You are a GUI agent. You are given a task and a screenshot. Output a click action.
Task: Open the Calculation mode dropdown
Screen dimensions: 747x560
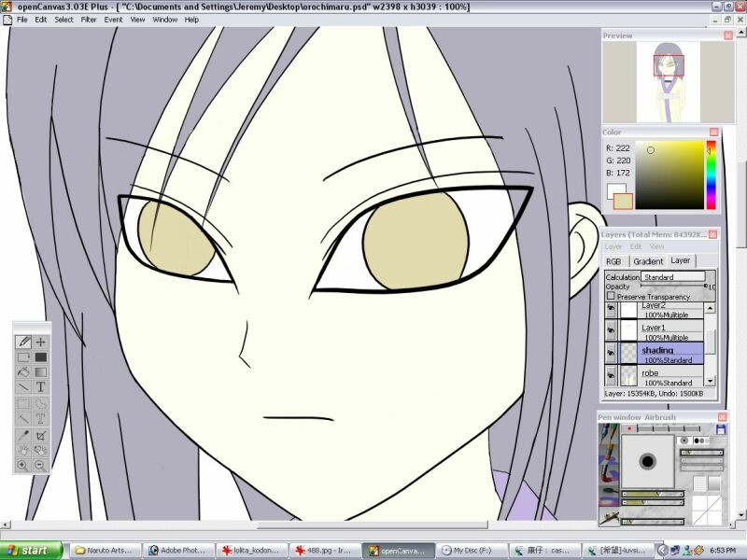coord(672,276)
